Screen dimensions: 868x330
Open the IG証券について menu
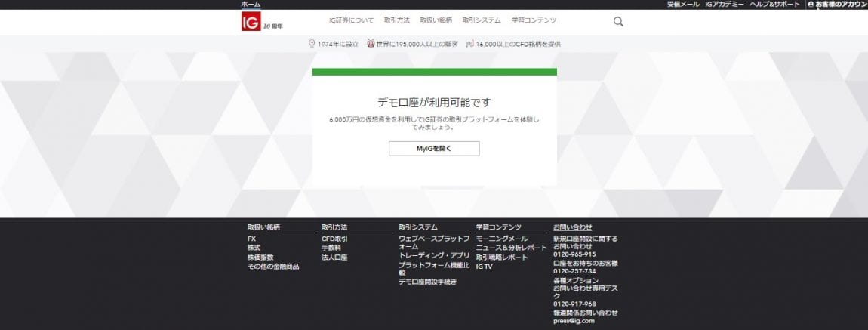pyautogui.click(x=351, y=20)
